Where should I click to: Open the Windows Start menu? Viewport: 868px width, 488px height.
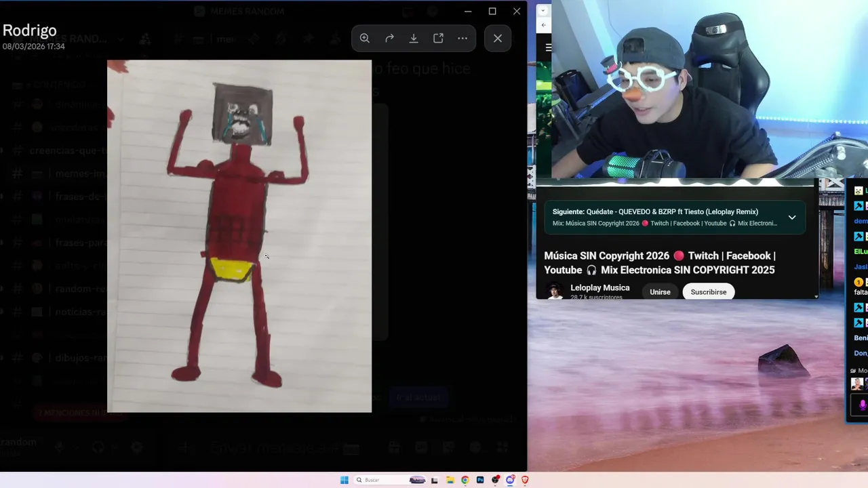click(x=344, y=480)
